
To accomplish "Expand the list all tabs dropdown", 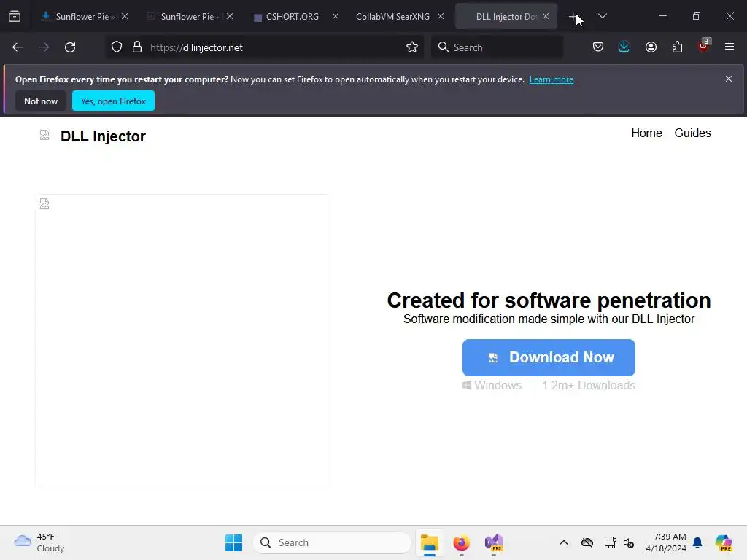I will coord(602,16).
